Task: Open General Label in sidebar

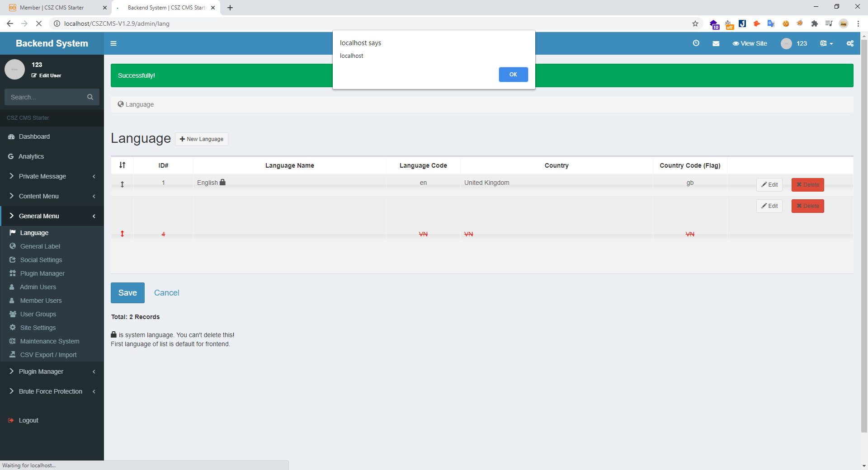Action: click(x=52, y=246)
